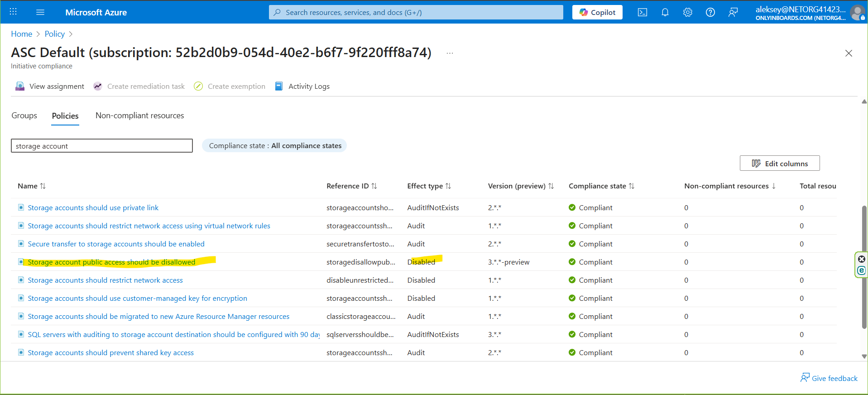Viewport: 868px width, 395px height.
Task: Close the ASC Default blade
Action: click(849, 53)
